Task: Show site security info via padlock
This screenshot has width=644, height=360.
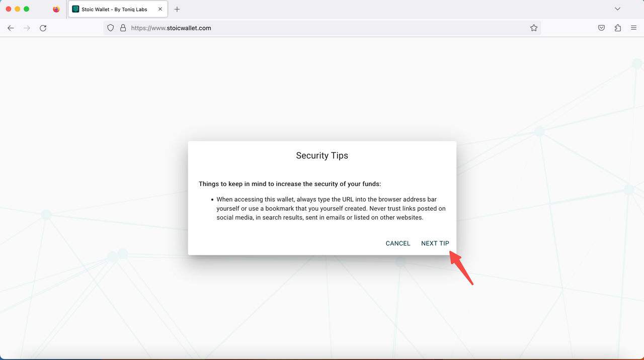Action: click(123, 28)
